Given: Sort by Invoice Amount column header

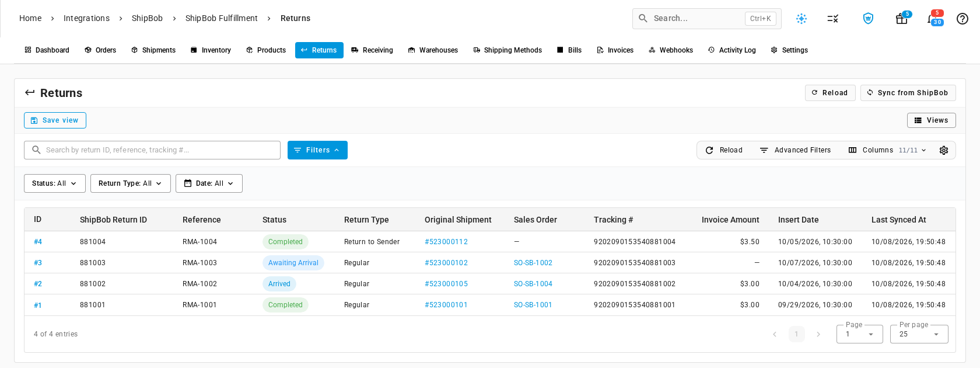Looking at the screenshot, I should 730,220.
